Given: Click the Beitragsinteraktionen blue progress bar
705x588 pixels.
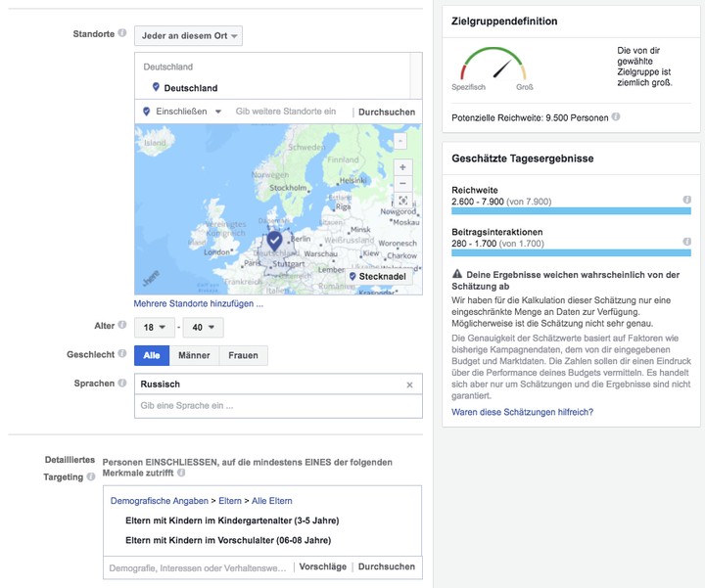Looking at the screenshot, I should tap(571, 252).
